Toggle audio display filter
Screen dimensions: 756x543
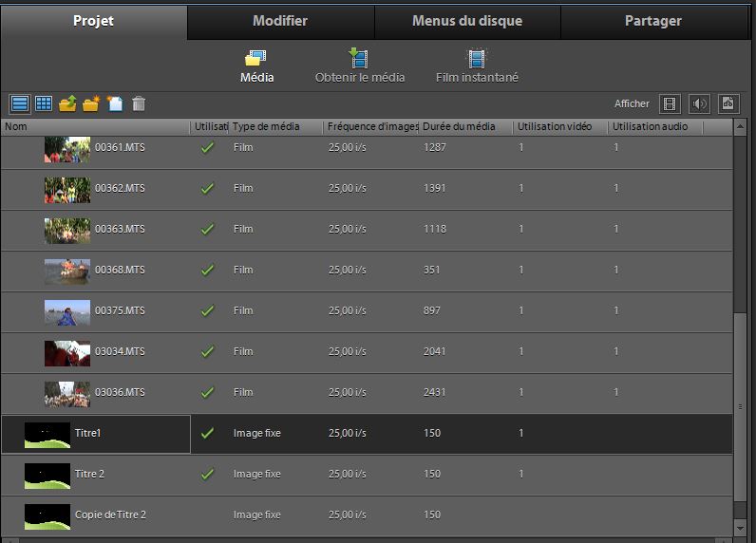coord(699,103)
